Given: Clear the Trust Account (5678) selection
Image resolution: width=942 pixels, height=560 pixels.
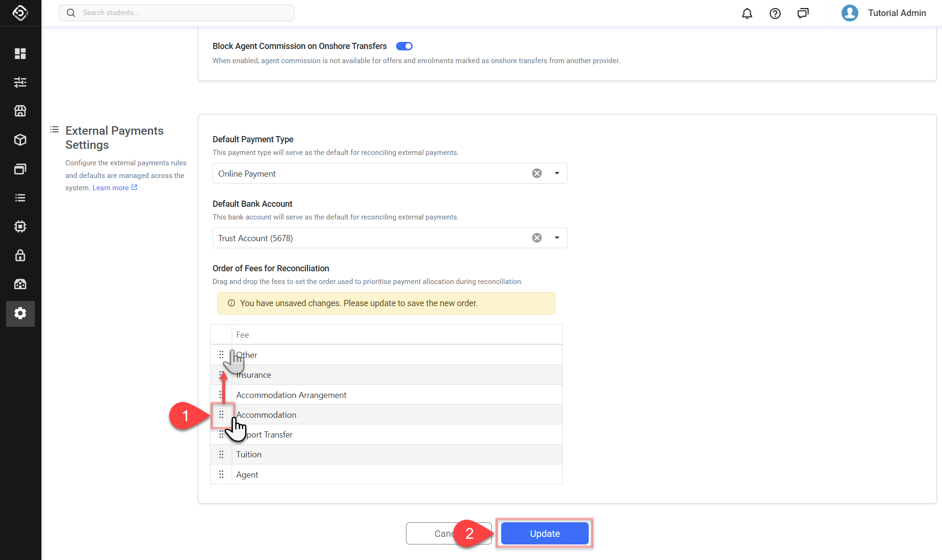Looking at the screenshot, I should pyautogui.click(x=536, y=238).
